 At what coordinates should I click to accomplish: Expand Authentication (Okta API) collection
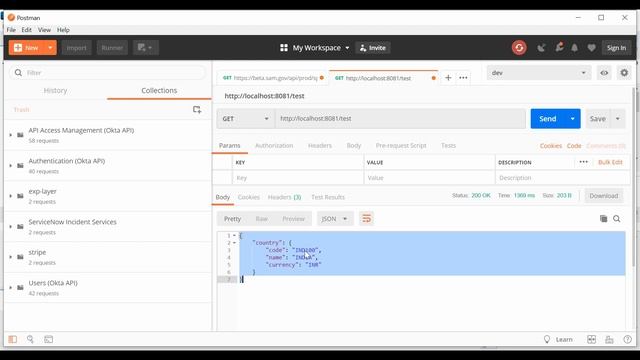click(11, 165)
